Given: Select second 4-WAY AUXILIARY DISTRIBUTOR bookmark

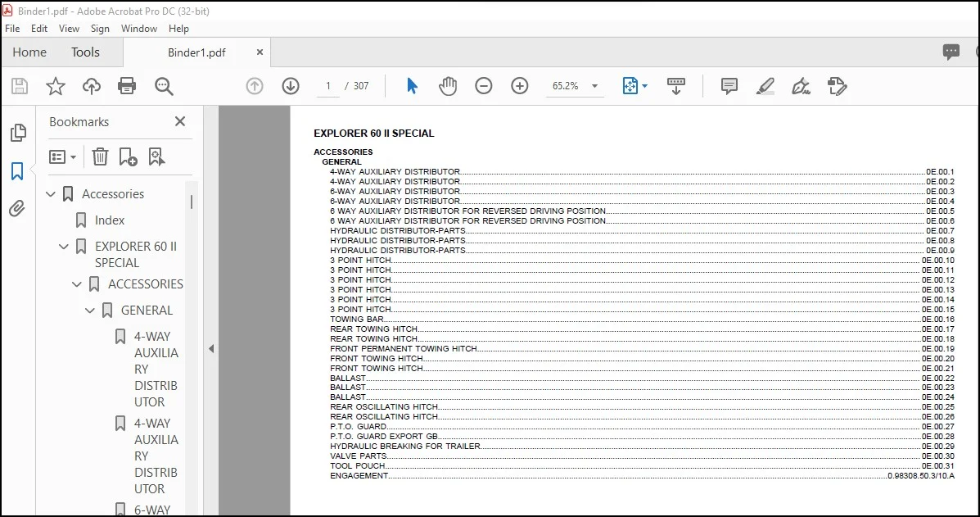Looking at the screenshot, I should [x=156, y=456].
